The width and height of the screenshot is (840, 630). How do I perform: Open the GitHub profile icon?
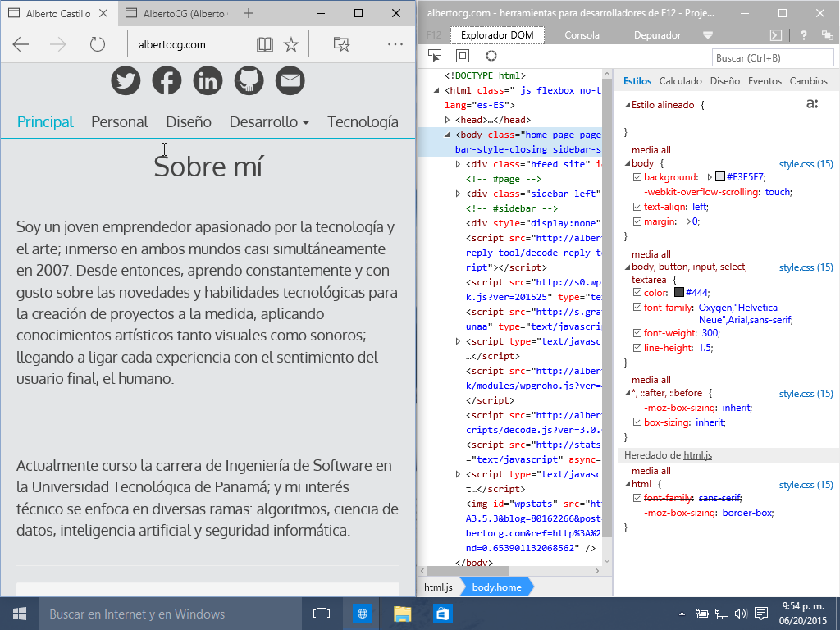click(249, 80)
